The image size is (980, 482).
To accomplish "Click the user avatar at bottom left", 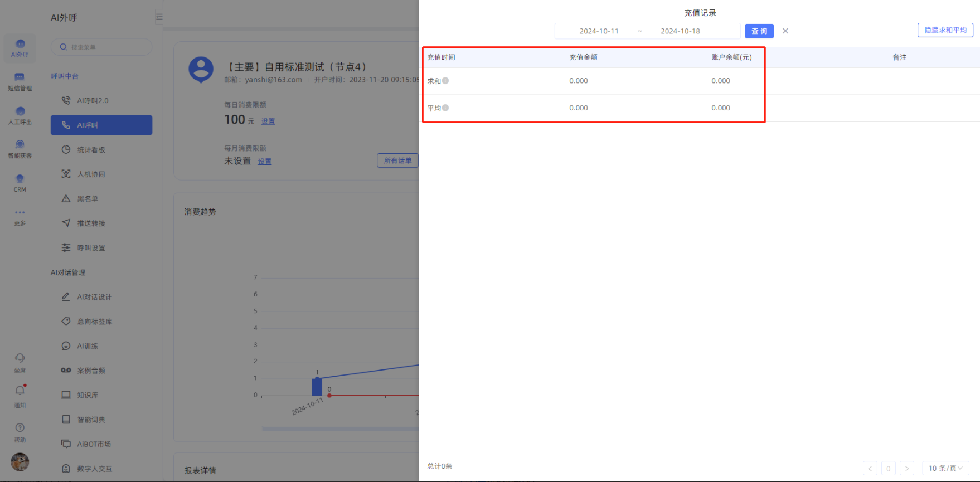I will click(x=20, y=462).
